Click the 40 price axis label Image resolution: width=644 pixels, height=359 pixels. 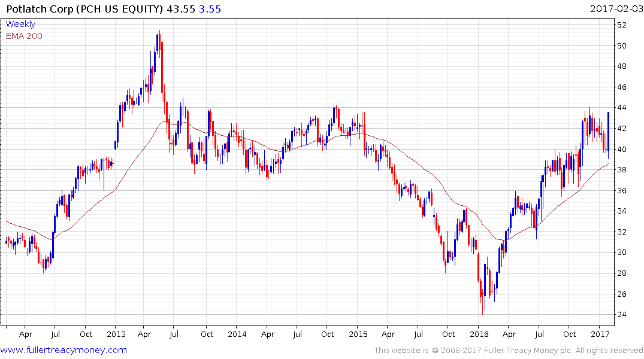point(622,150)
